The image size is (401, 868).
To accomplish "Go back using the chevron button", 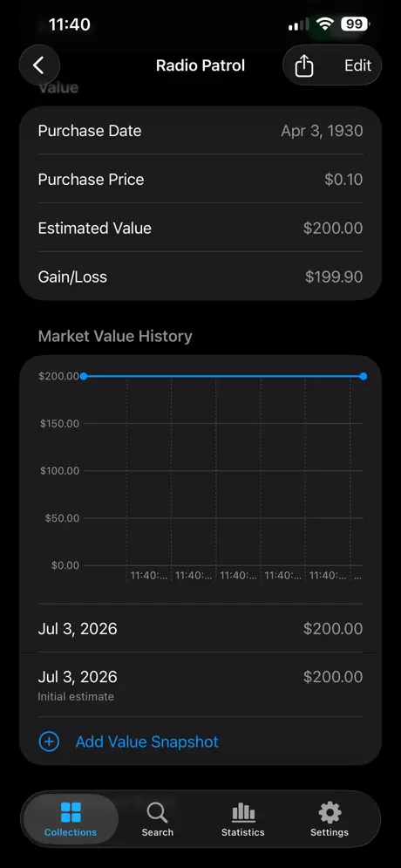I will pos(39,65).
